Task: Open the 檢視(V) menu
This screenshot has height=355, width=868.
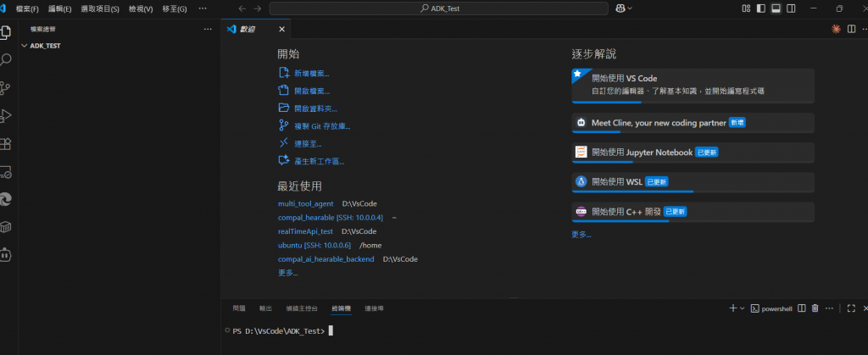Action: click(141, 8)
